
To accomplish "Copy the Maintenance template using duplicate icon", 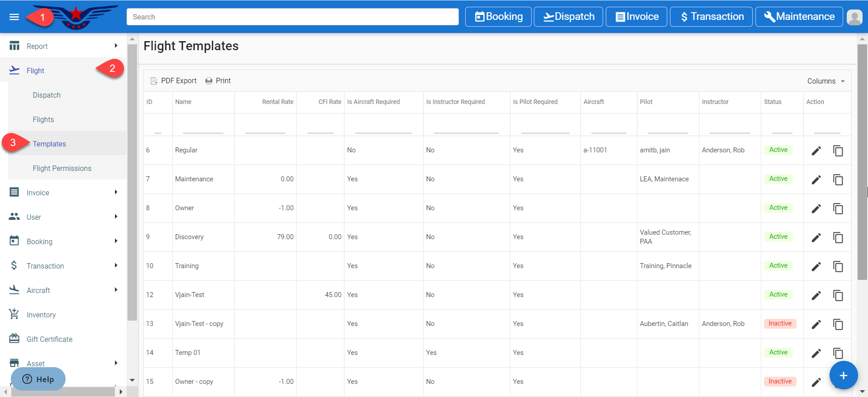I will (x=838, y=180).
